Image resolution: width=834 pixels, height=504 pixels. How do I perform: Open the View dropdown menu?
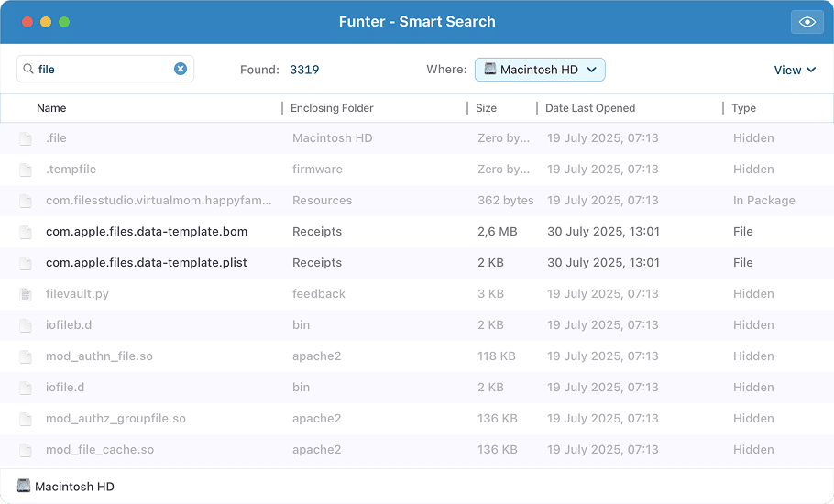pyautogui.click(x=795, y=70)
